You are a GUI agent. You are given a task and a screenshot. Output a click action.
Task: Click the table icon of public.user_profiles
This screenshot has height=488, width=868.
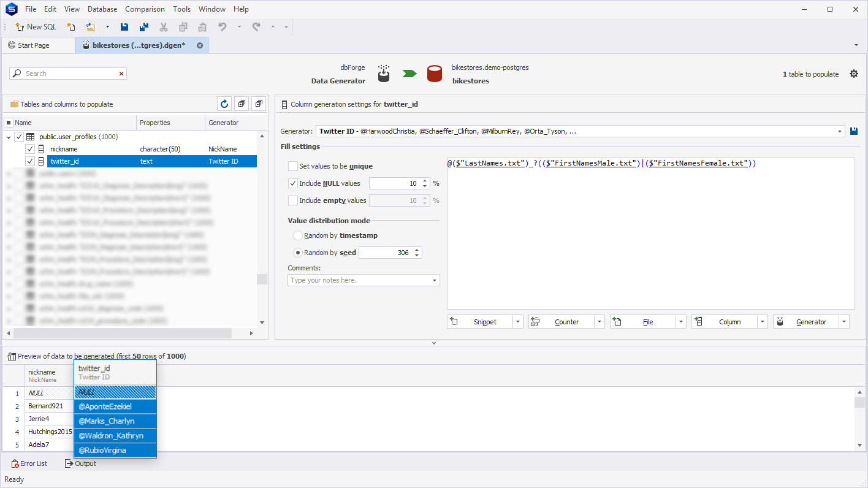point(30,137)
